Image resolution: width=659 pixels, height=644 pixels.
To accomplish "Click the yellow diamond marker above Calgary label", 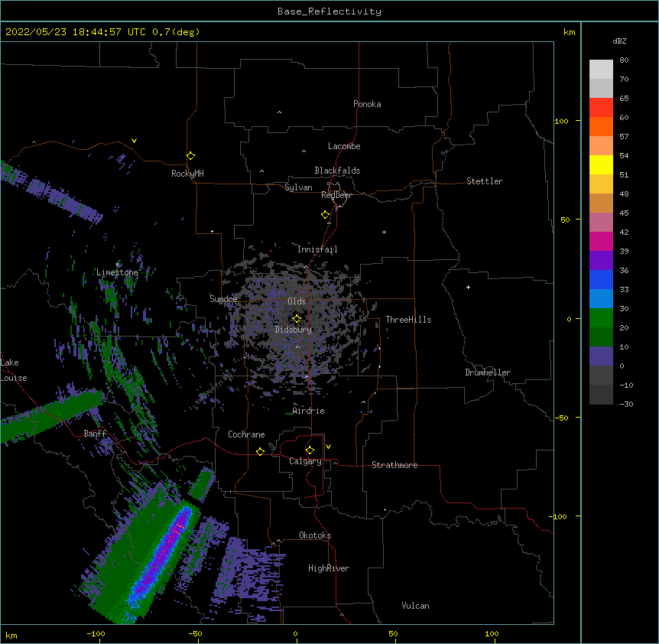I will coord(310,450).
